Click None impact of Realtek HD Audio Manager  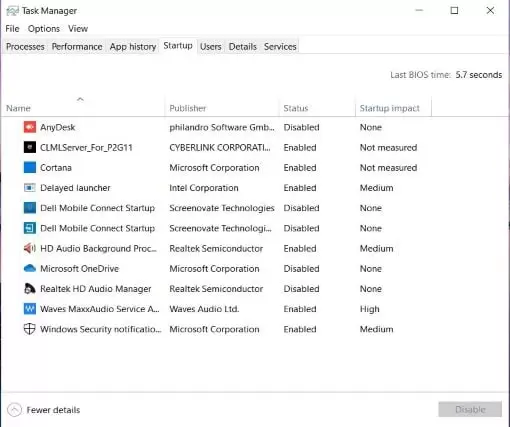pos(371,289)
